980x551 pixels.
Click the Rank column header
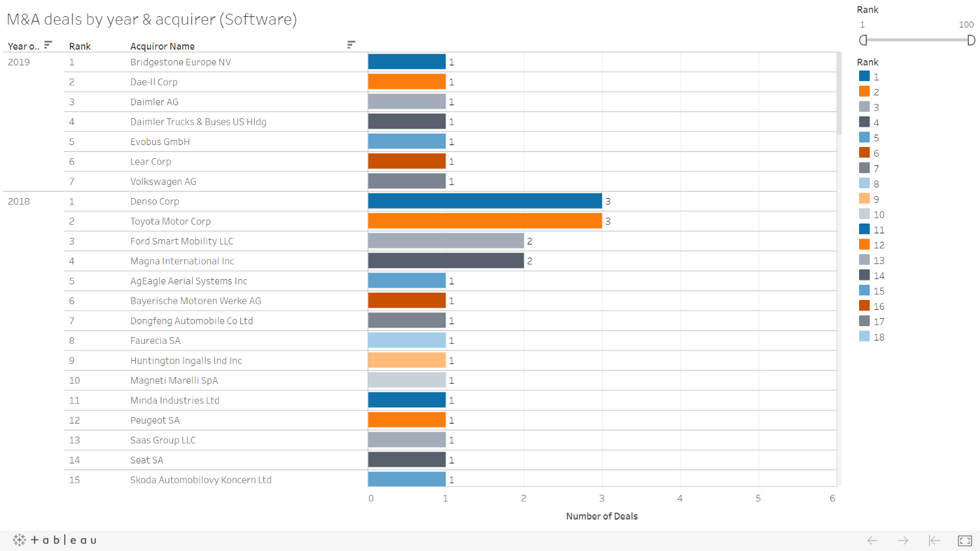click(80, 46)
